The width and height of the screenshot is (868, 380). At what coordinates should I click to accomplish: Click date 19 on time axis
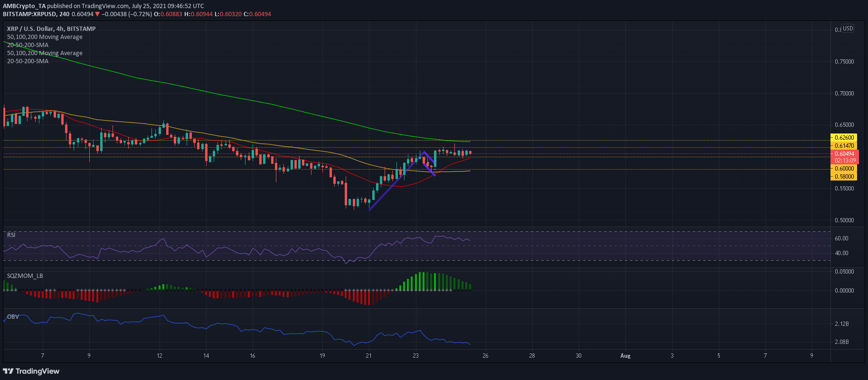(x=322, y=356)
